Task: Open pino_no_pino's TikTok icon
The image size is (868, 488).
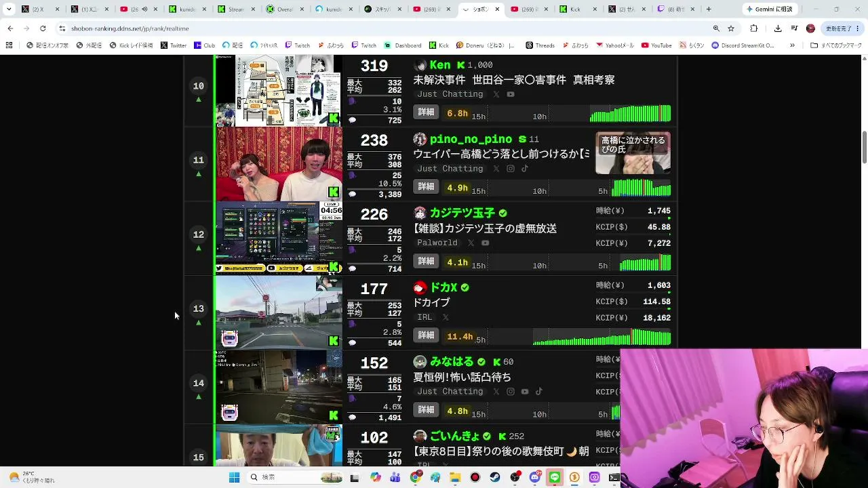Action: click(525, 169)
